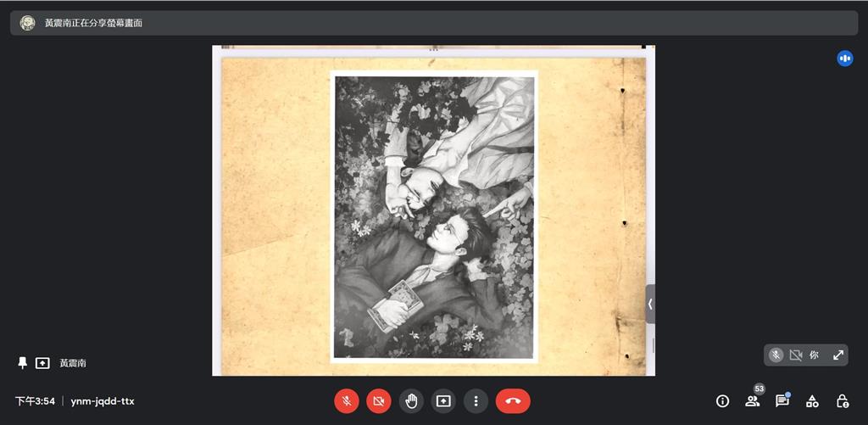
Task: Click the clock time 下午3:54
Action: (35, 401)
